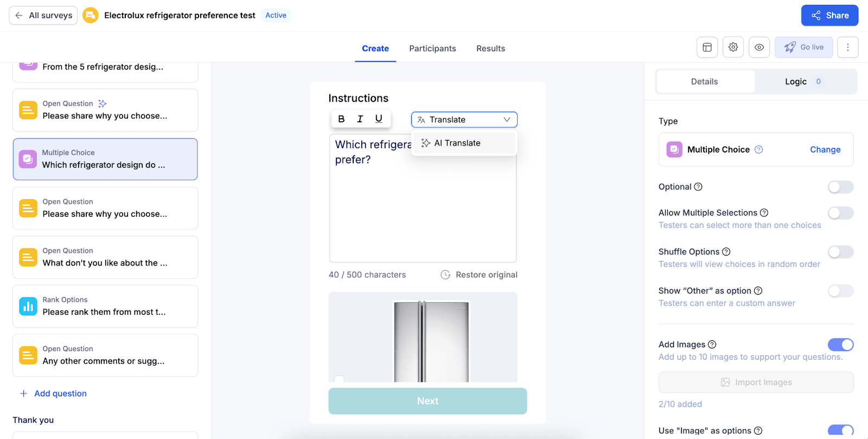Click inside the instructions text box
Viewport: 868px width, 439px height.
pyautogui.click(x=423, y=217)
